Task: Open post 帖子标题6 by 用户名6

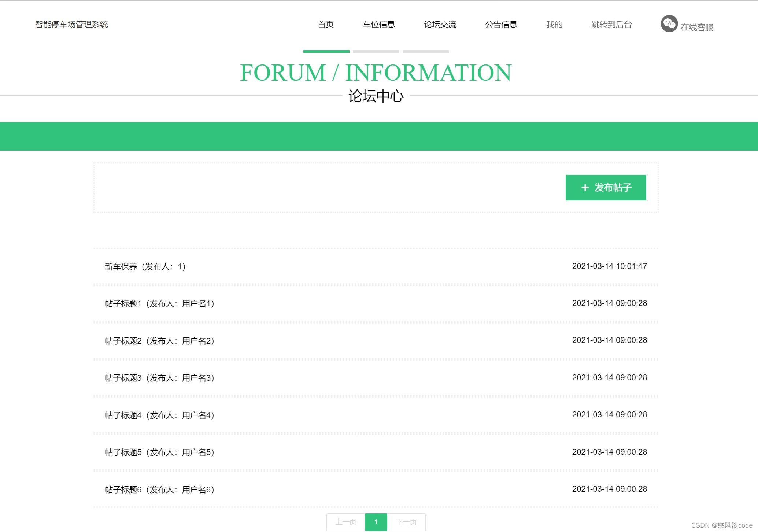Action: tap(159, 489)
